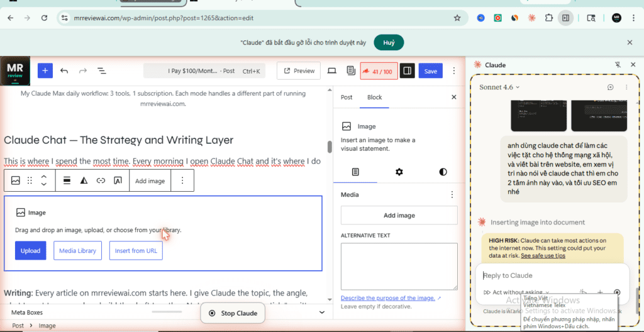Apply duotone filter triangle icon

click(x=84, y=180)
